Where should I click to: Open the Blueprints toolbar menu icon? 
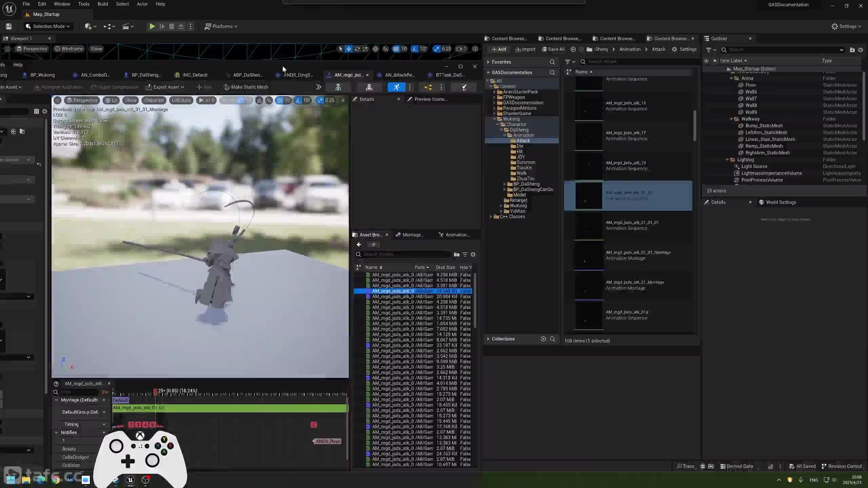[109, 26]
